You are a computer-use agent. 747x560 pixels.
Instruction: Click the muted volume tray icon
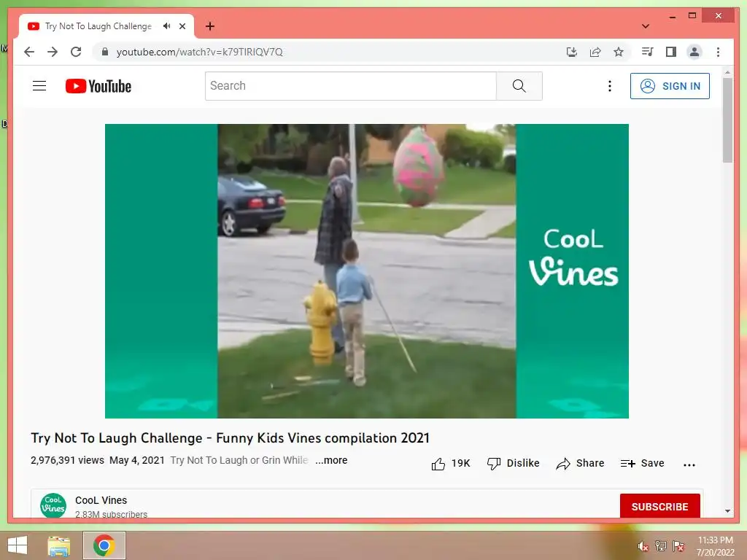click(x=643, y=546)
